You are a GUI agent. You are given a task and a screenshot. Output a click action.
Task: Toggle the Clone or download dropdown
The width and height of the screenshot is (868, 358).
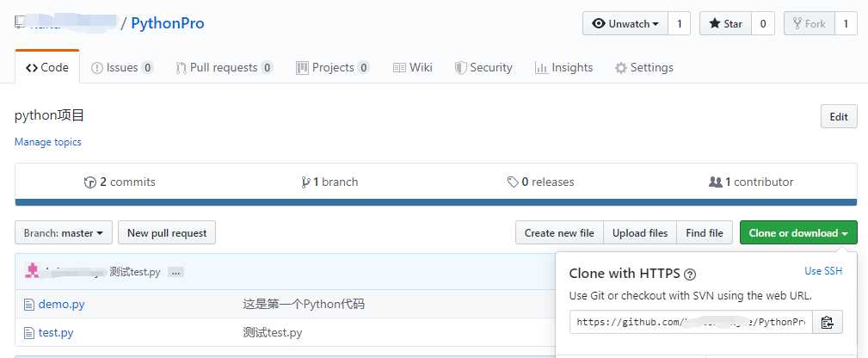click(x=798, y=232)
